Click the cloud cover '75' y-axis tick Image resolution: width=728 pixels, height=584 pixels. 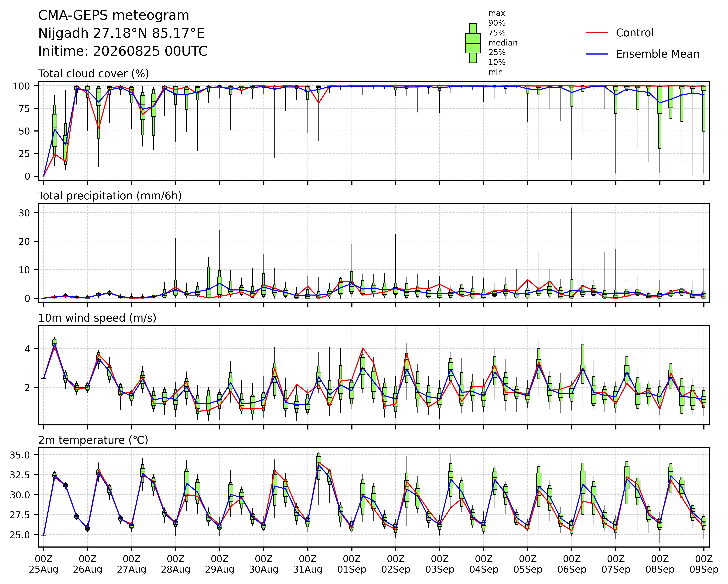coord(24,108)
